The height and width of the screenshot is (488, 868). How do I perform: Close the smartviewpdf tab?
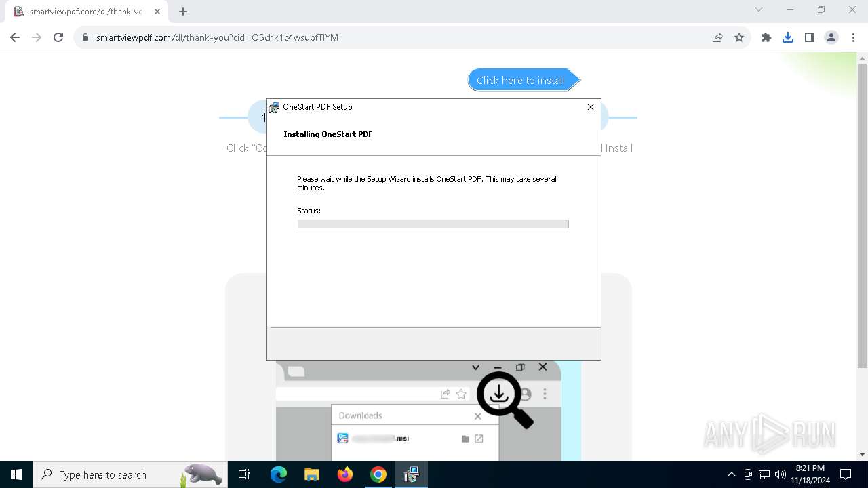(x=157, y=12)
